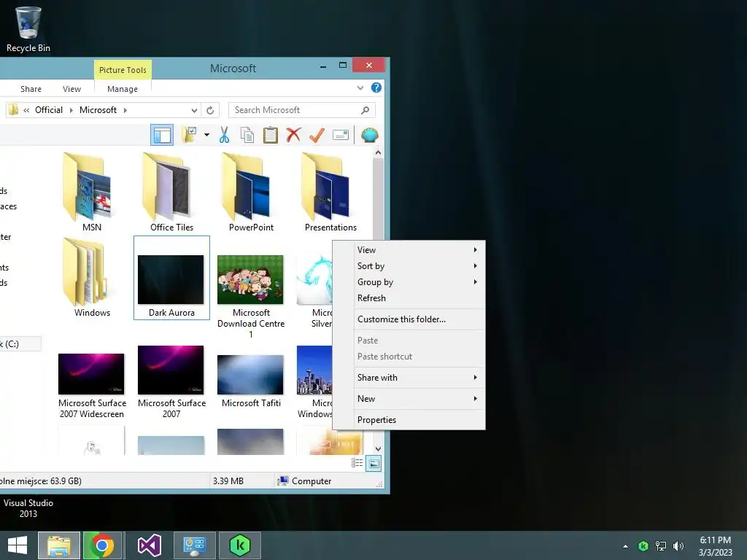Expand the breadcrumb overflow chevrons
747x560 pixels.
point(27,111)
